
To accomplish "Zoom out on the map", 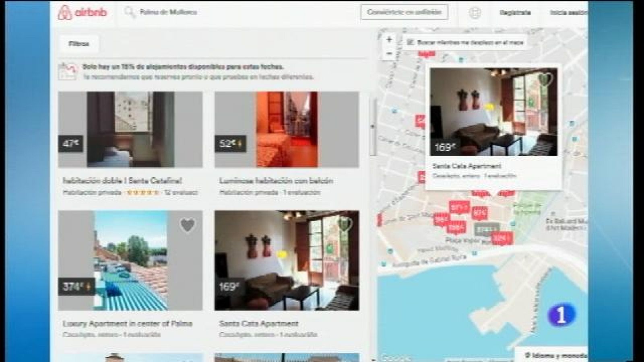I will coord(389,53).
